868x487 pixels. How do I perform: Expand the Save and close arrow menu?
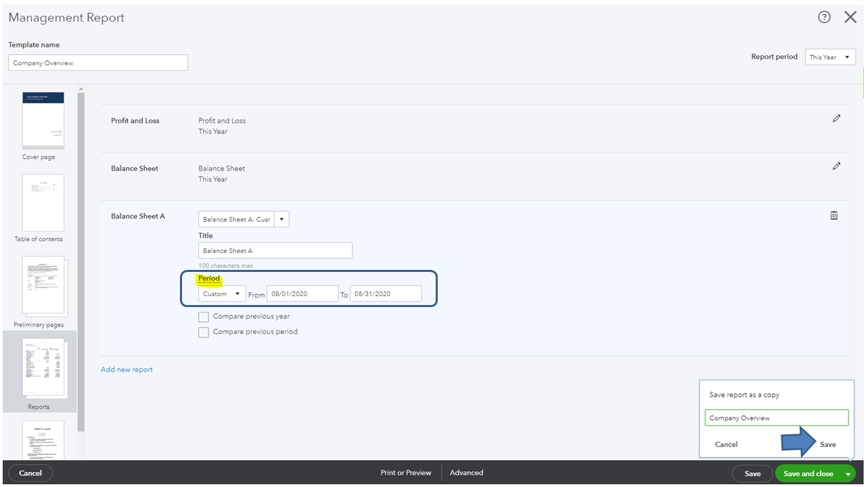click(848, 474)
